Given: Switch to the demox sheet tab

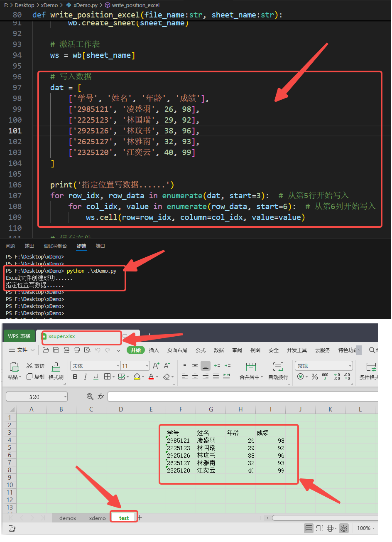Looking at the screenshot, I should pyautogui.click(x=68, y=518).
